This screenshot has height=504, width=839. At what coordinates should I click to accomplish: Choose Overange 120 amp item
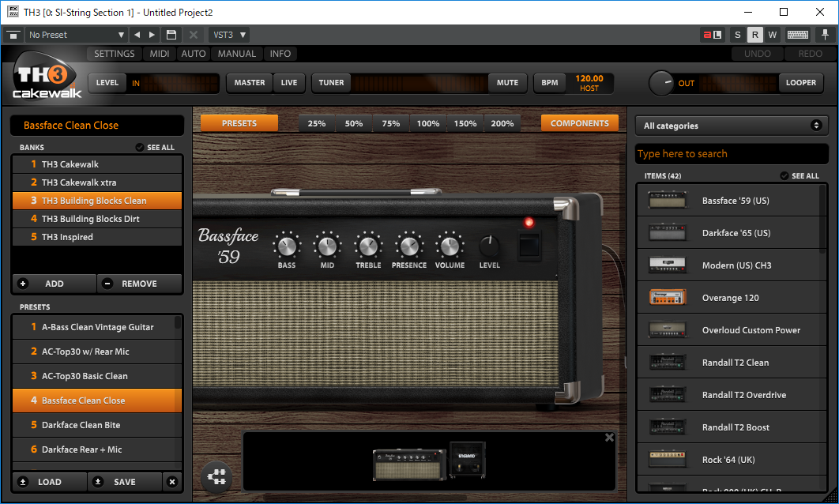pyautogui.click(x=728, y=298)
